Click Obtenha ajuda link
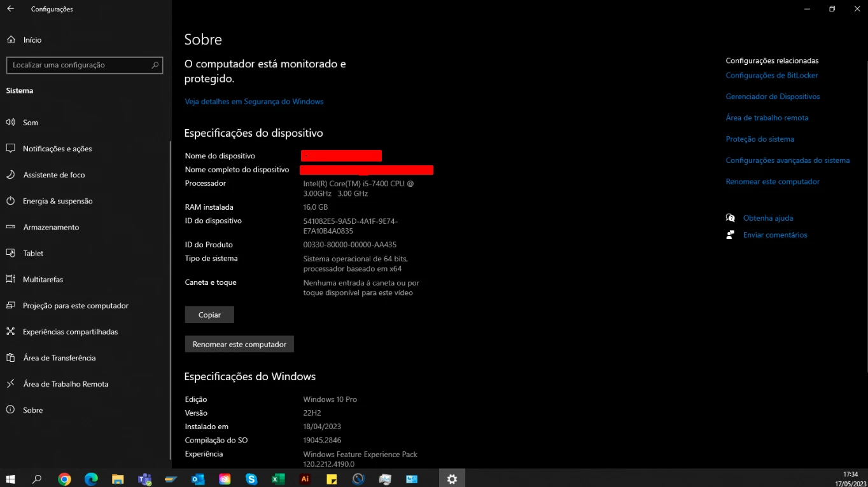Screen dimensions: 868x487 pos(768,218)
